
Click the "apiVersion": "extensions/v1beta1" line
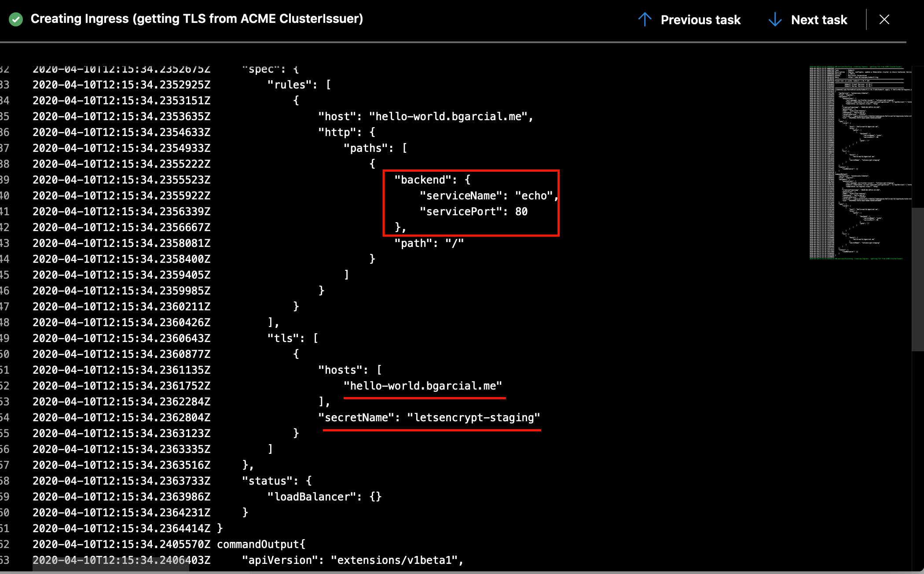353,560
